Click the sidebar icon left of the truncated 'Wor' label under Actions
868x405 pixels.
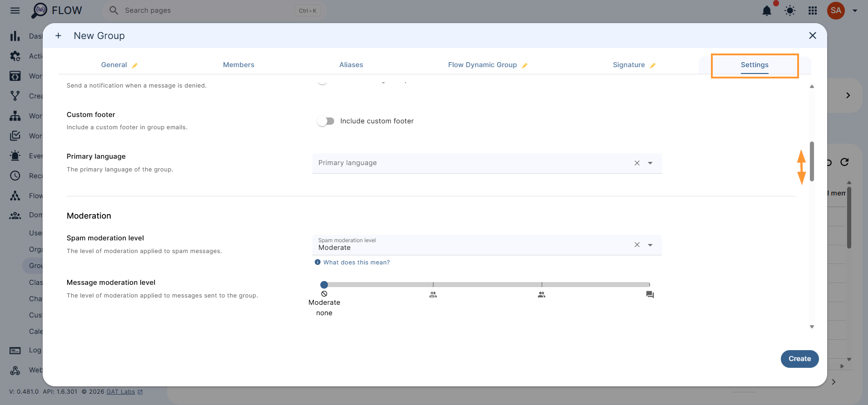point(15,76)
